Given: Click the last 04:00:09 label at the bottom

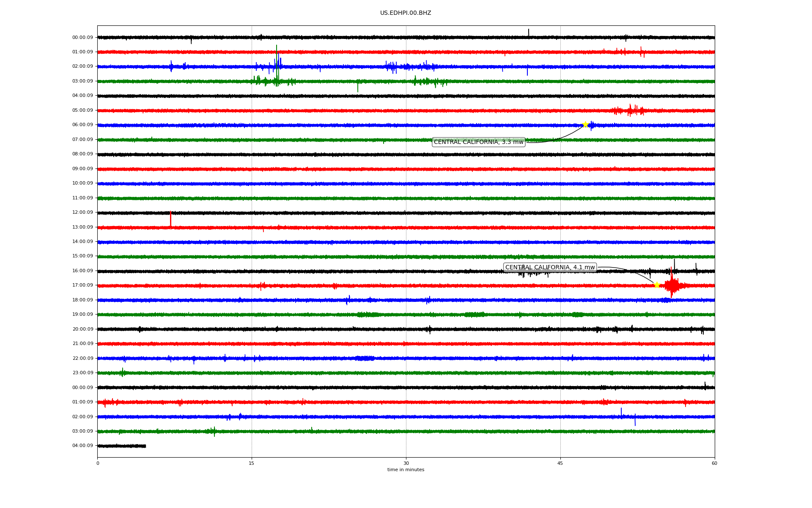Looking at the screenshot, I should (82, 446).
